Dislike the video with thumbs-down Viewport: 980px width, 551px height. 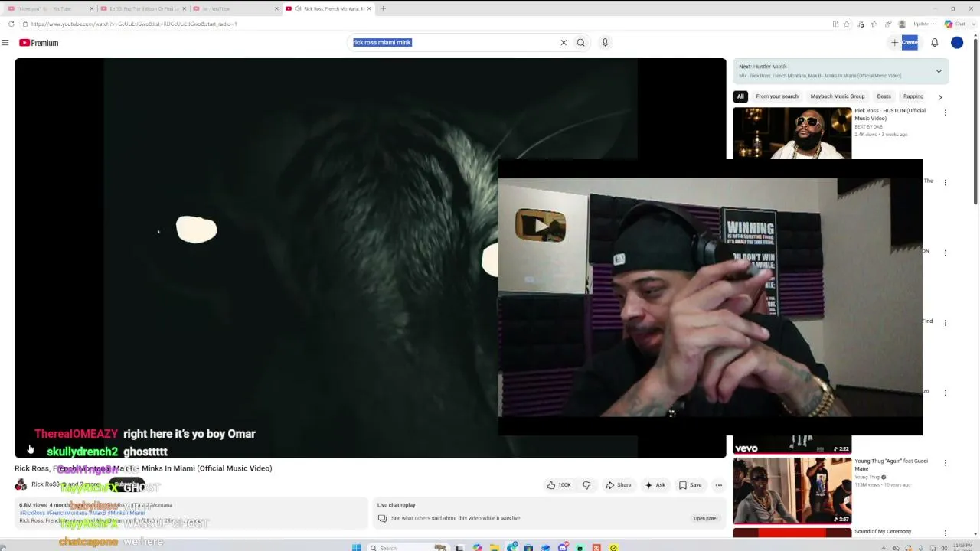click(x=586, y=485)
